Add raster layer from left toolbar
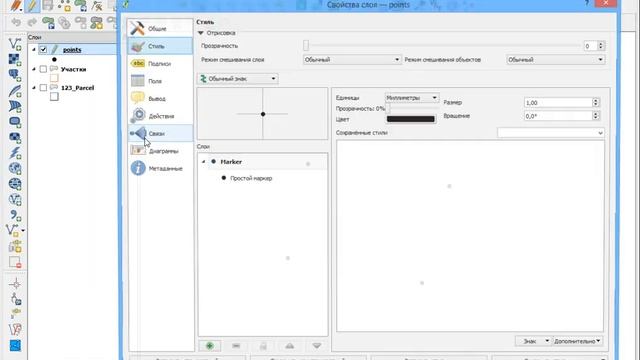 click(15, 59)
